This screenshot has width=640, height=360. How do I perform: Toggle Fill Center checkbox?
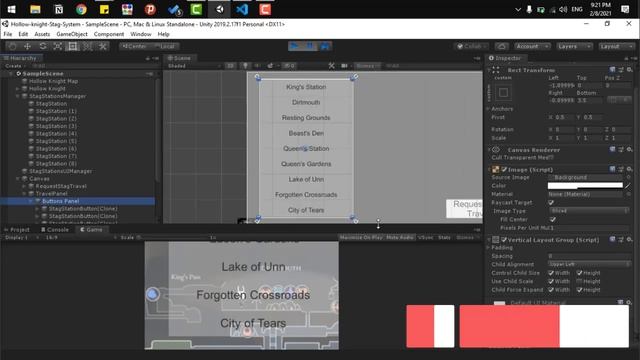(x=553, y=220)
